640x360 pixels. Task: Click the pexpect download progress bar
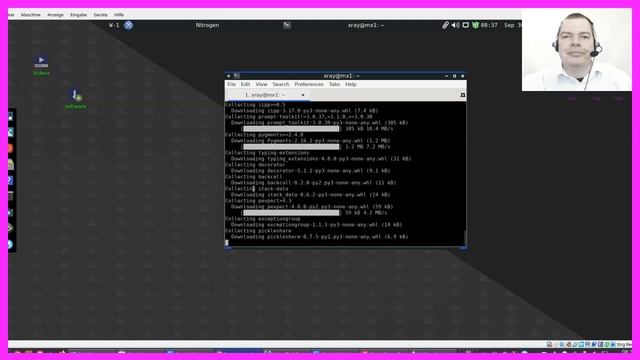coord(291,213)
